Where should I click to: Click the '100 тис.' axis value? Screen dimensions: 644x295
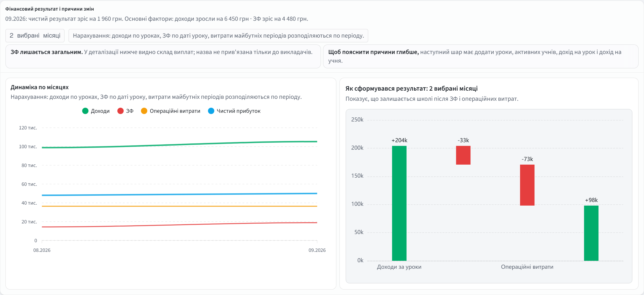[x=28, y=147]
